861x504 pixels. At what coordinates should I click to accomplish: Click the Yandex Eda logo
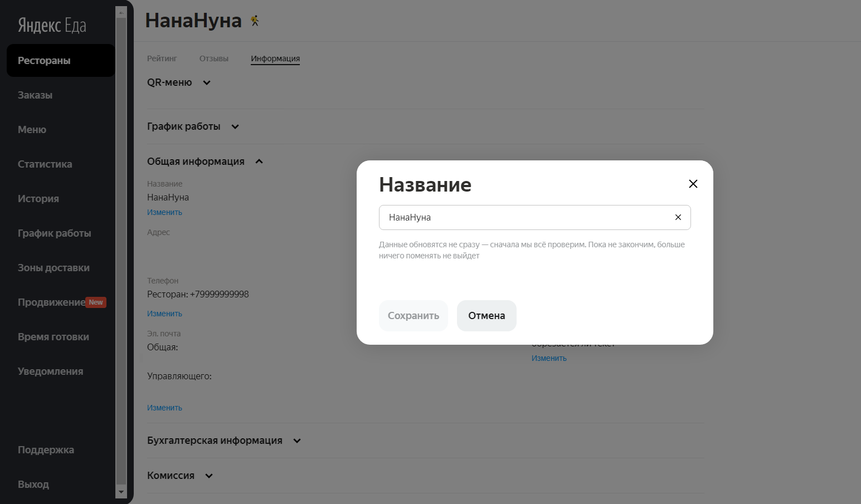52,25
